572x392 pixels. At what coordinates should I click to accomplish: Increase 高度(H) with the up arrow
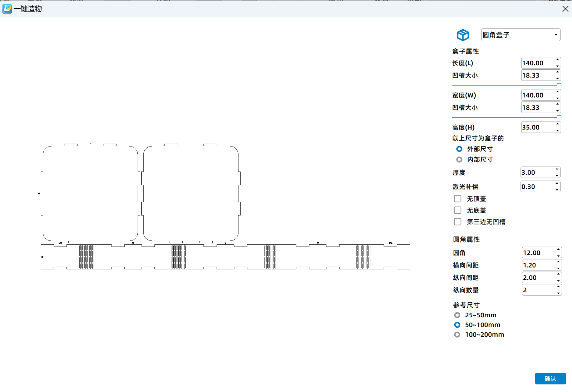557,124
